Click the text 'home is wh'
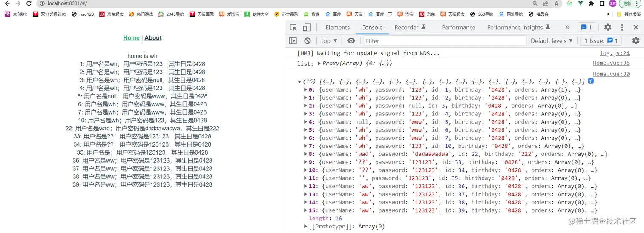 [x=142, y=56]
